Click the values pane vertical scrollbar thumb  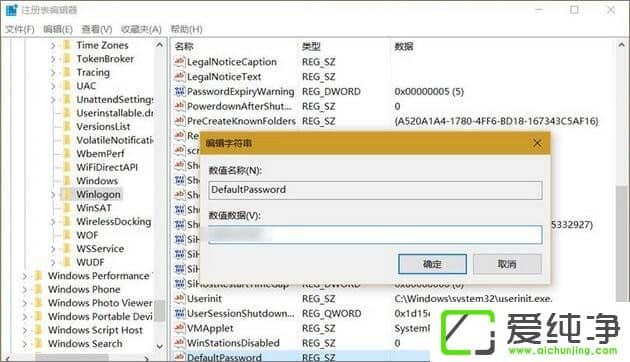click(622, 243)
